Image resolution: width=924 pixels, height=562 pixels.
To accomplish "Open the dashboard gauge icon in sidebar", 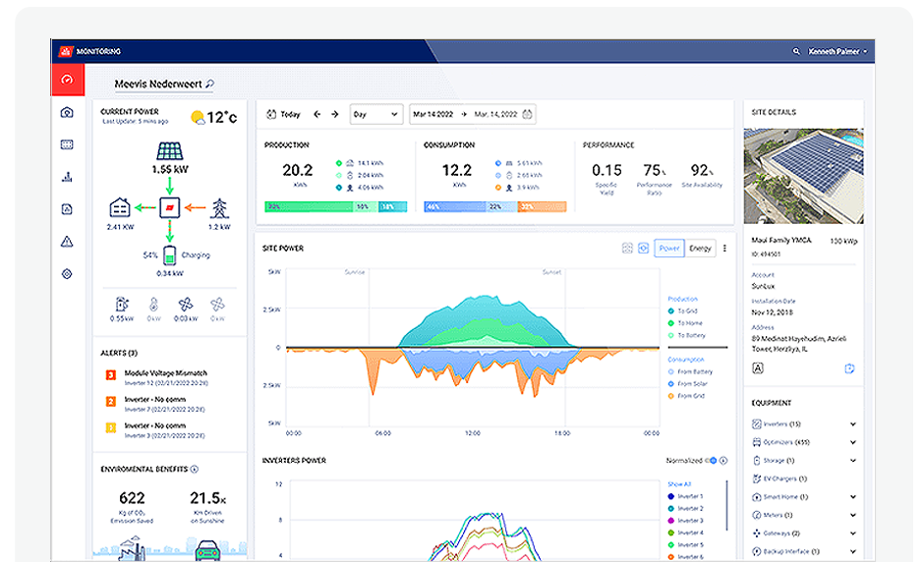I will (x=67, y=81).
